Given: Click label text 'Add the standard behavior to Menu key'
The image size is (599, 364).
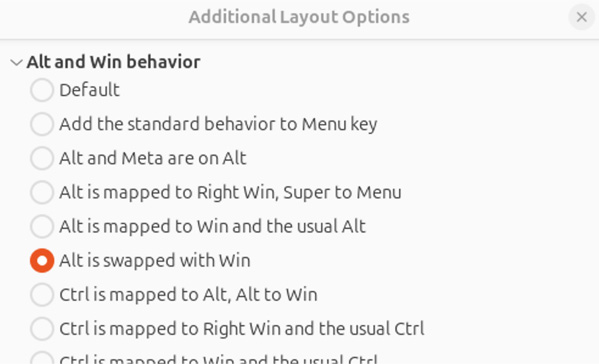Looking at the screenshot, I should (218, 124).
